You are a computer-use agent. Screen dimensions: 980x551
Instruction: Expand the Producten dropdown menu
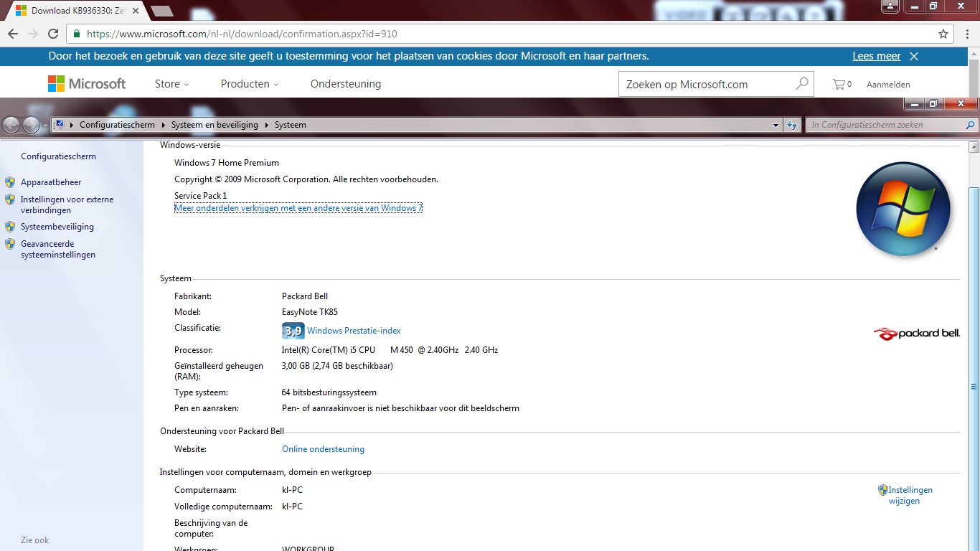tap(250, 84)
